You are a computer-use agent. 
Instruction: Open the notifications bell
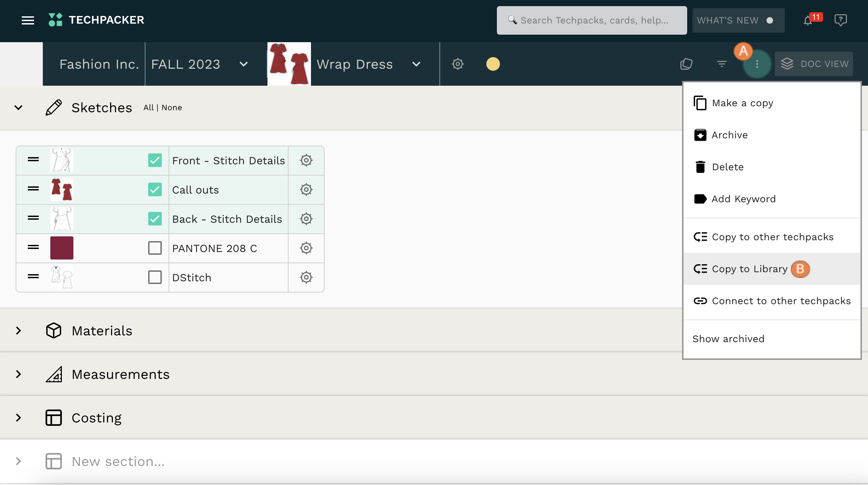(x=808, y=21)
